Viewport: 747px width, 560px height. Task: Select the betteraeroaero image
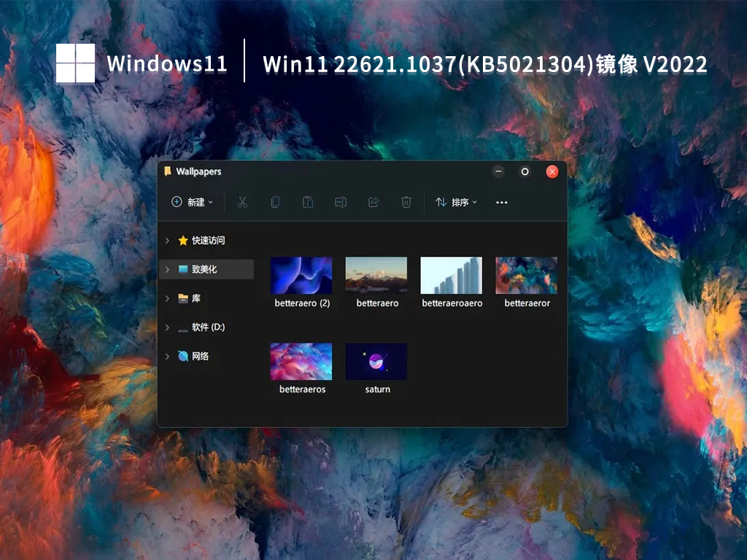click(451, 276)
